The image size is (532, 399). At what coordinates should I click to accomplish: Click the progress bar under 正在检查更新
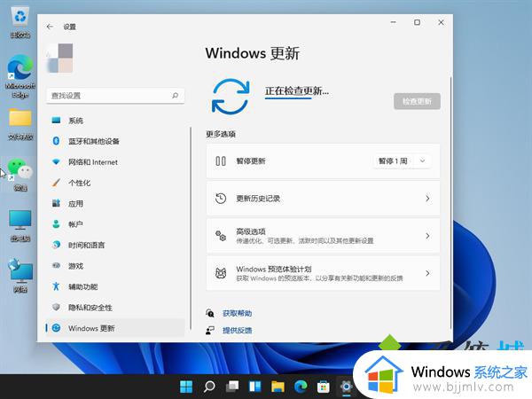coord(288,98)
